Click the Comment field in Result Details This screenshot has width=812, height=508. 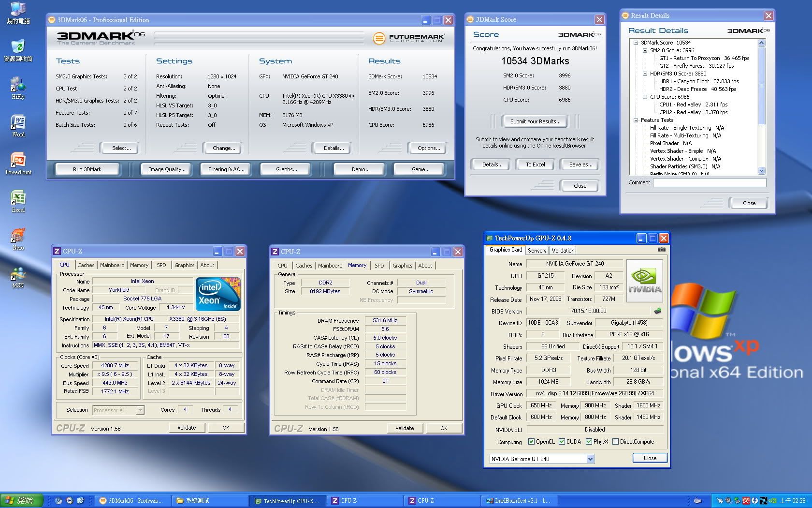click(x=710, y=182)
